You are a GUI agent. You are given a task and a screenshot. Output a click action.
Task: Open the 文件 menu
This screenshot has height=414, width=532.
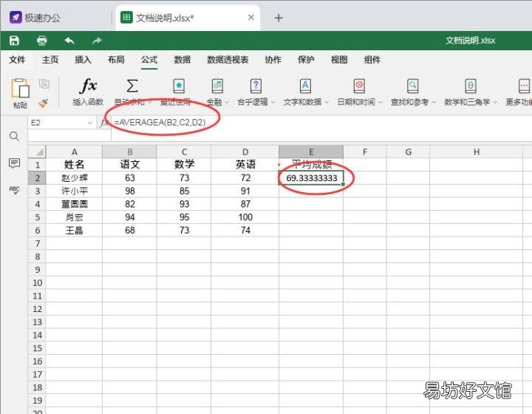pos(17,60)
